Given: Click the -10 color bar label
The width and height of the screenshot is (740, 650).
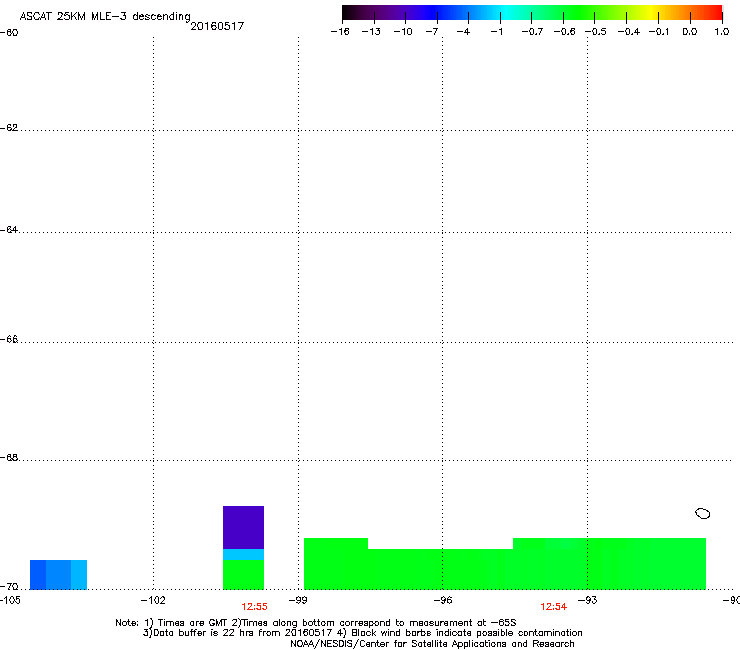Looking at the screenshot, I should [403, 32].
